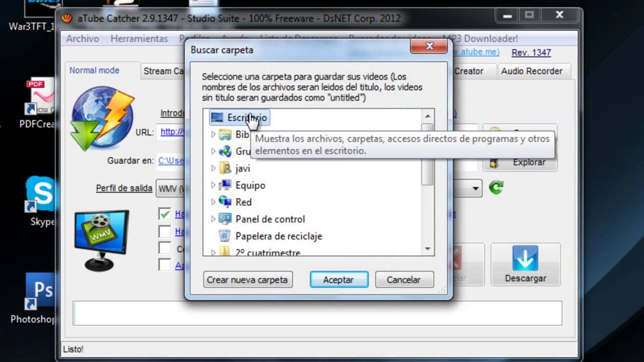Screen dimensions: 644x362
Task: Expand the Bibliotecas tree node
Action: [213, 134]
